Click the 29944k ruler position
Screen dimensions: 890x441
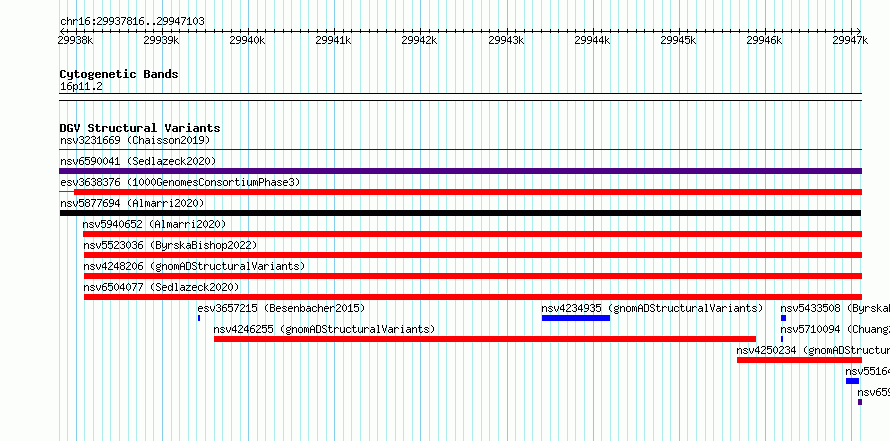click(x=593, y=40)
